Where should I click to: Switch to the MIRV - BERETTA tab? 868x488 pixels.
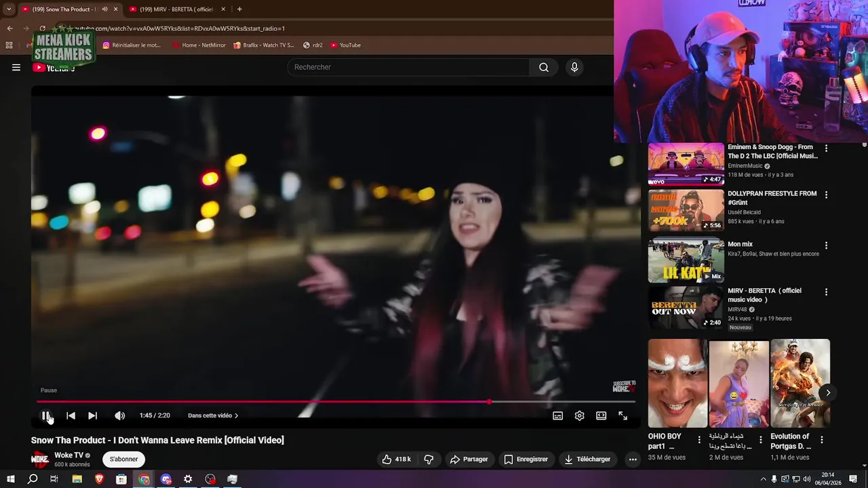(x=177, y=9)
